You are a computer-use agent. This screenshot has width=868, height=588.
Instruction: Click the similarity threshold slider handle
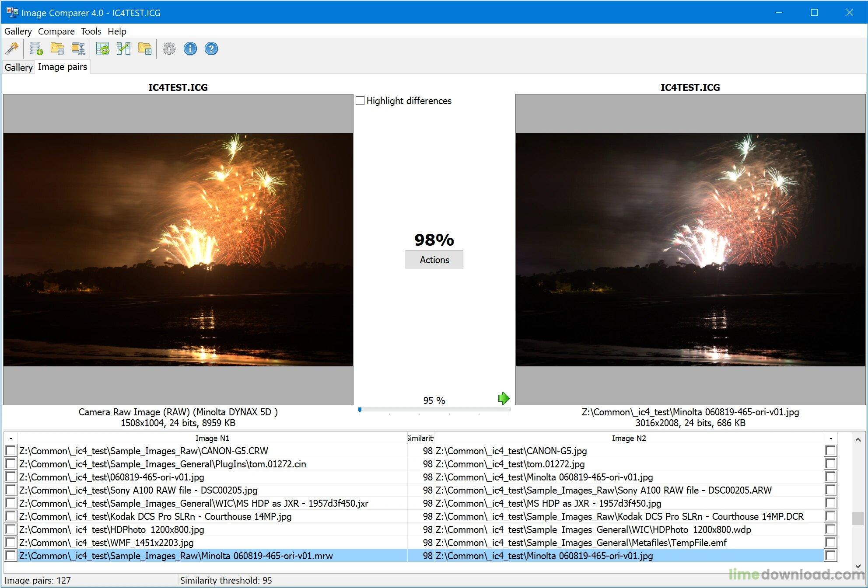360,410
